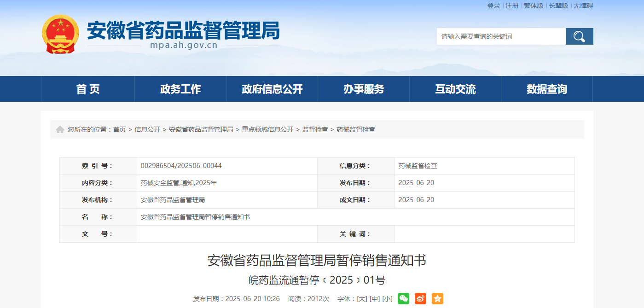Viewport: 644px width, 308px height.
Task: Share via the red Weibo icon
Action: pos(420,298)
